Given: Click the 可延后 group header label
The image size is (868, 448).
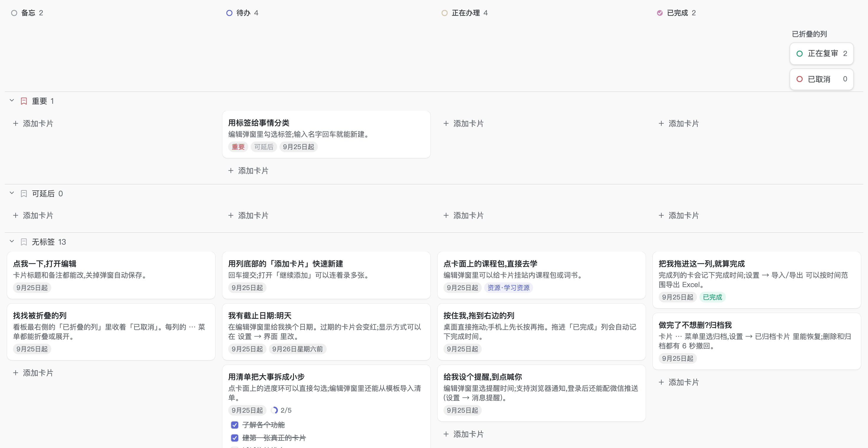Looking at the screenshot, I should (x=43, y=194).
